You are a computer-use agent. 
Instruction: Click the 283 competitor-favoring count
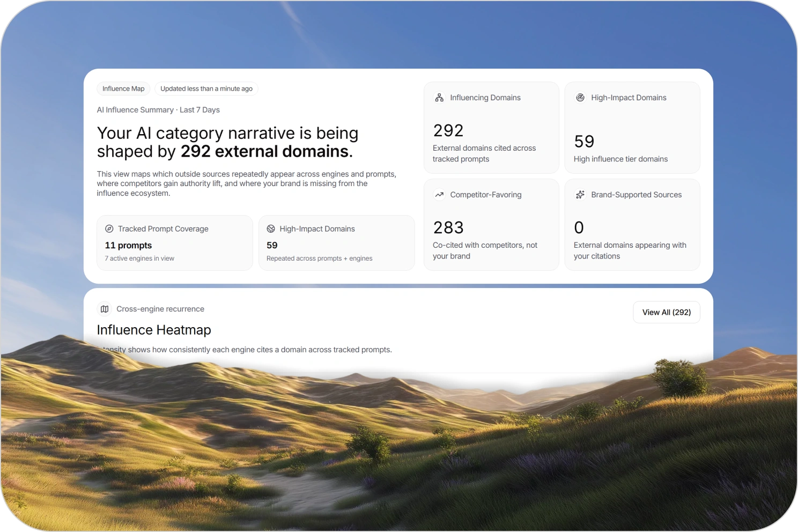448,227
